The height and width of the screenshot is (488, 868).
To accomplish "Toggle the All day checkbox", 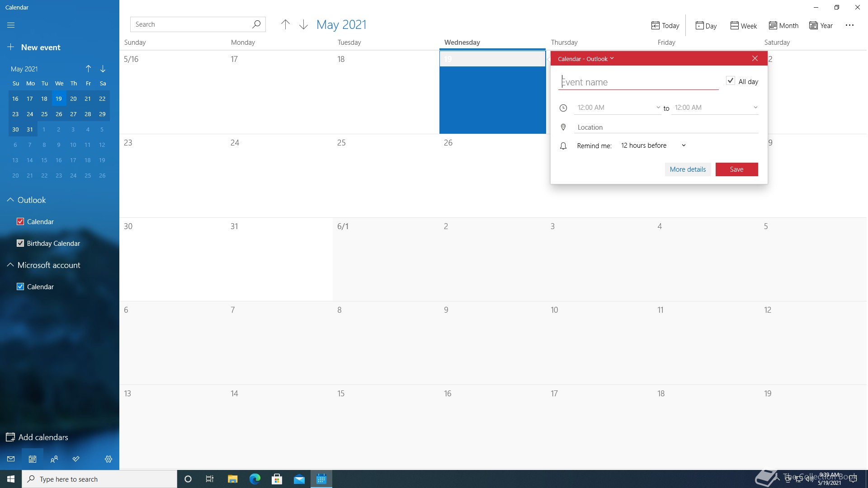I will (x=731, y=81).
